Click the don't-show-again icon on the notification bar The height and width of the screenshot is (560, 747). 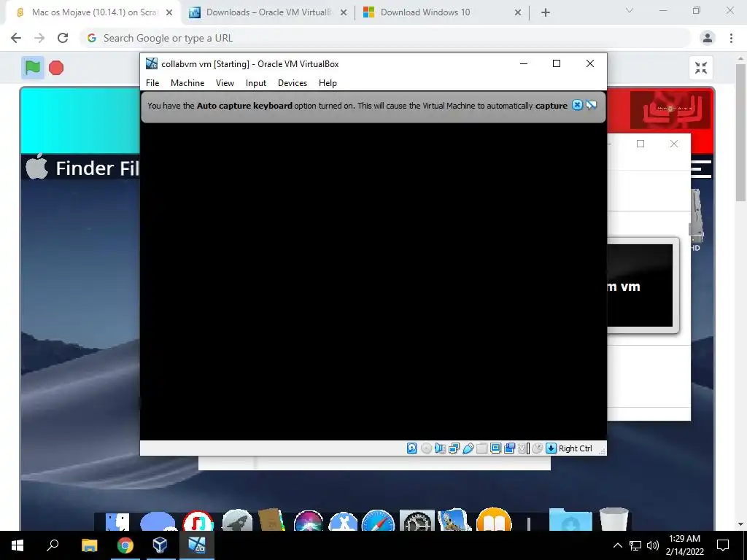(x=591, y=105)
